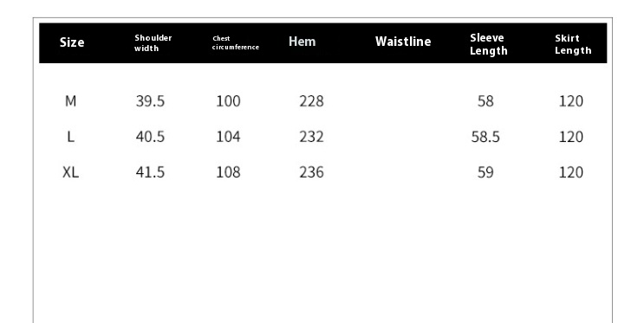This screenshot has height=323, width=644.
Task: Select the Sleeve Length header
Action: (x=489, y=44)
